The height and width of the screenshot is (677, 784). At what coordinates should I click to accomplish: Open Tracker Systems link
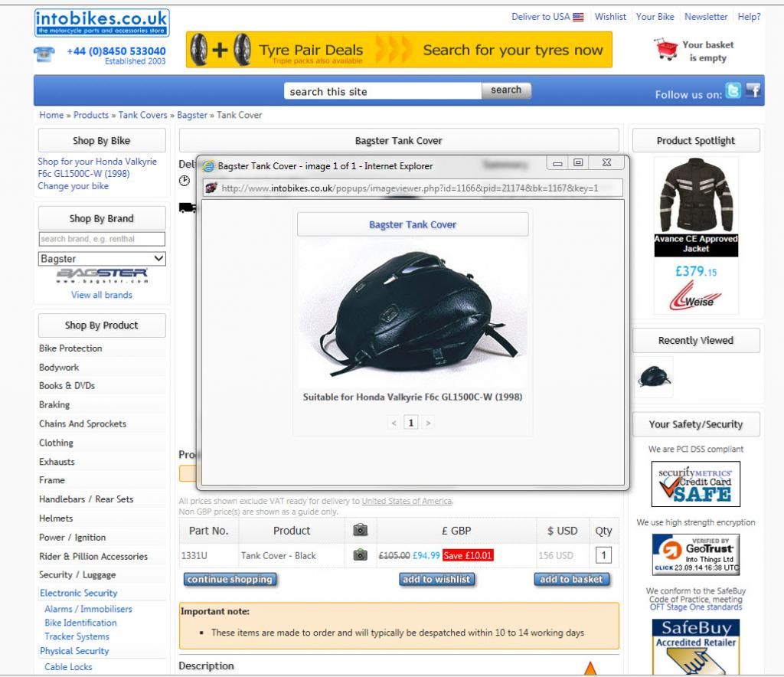pos(77,636)
